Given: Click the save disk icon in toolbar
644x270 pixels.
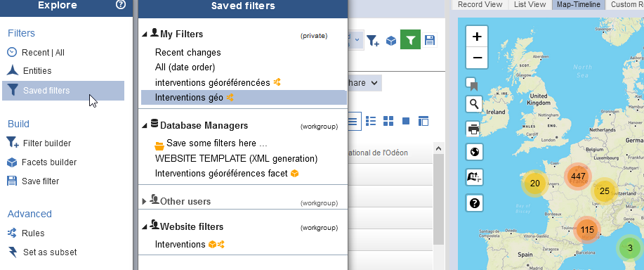Looking at the screenshot, I should pos(430,40).
